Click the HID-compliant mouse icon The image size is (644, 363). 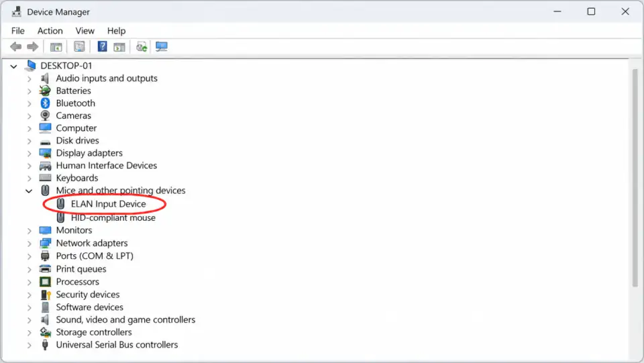pos(60,217)
